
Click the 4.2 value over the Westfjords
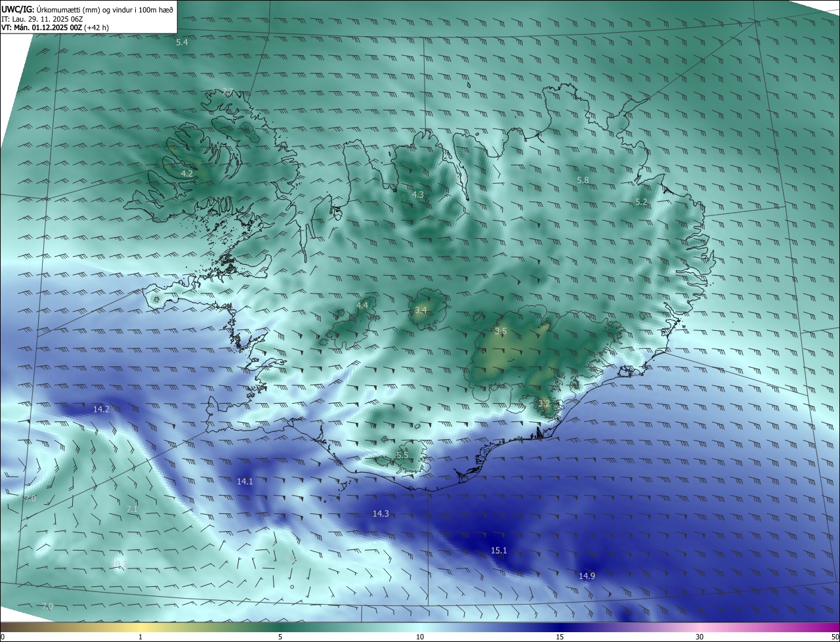pyautogui.click(x=186, y=173)
